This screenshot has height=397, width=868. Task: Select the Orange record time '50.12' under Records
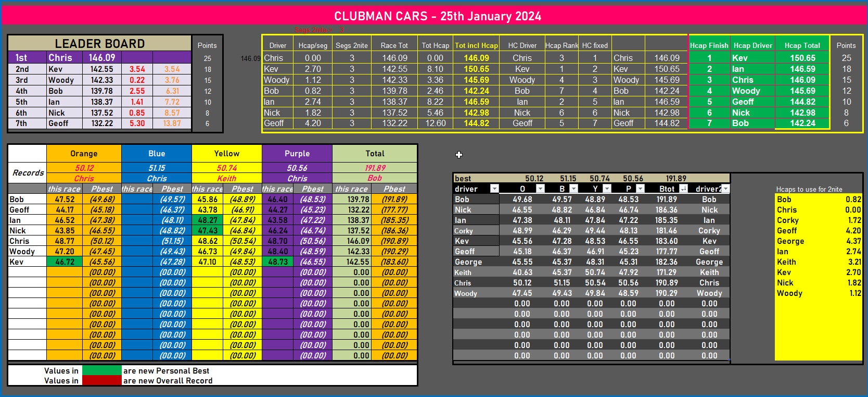coord(84,168)
